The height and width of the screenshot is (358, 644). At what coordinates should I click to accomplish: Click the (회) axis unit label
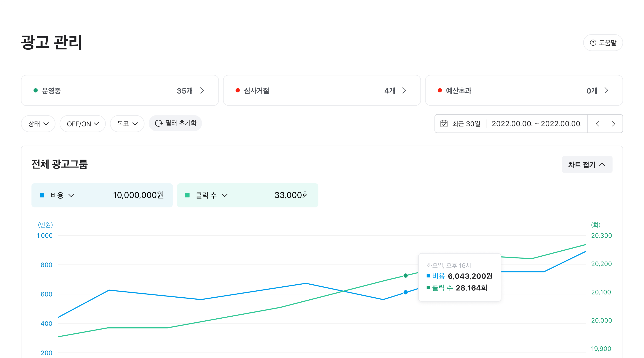coord(596,225)
